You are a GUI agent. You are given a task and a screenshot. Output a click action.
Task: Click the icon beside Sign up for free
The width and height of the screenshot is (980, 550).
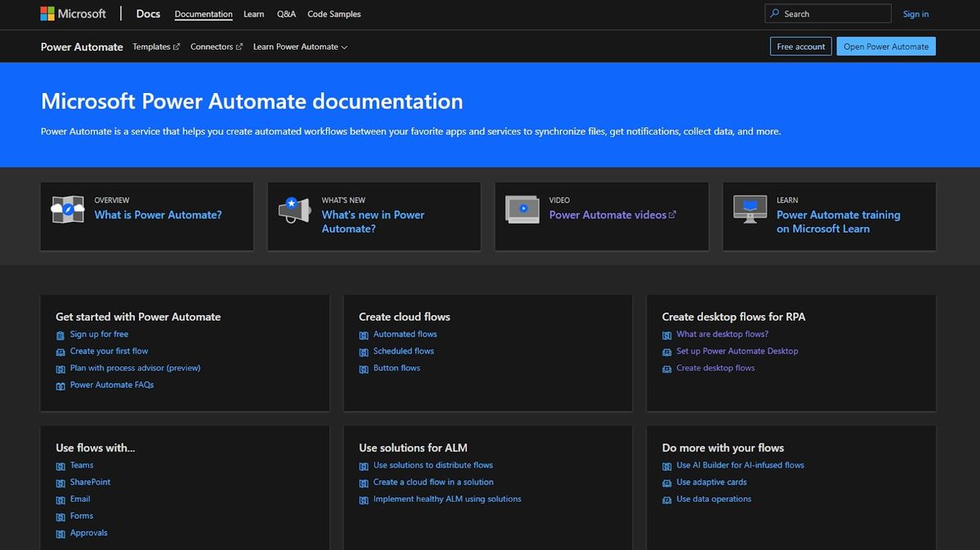[60, 335]
